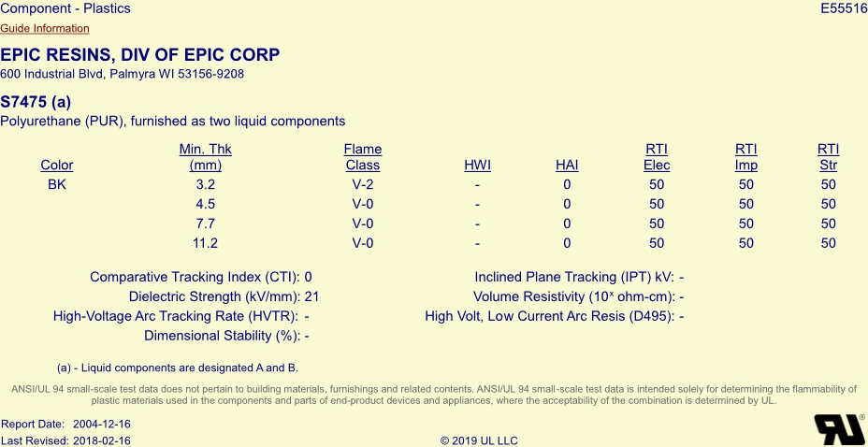This screenshot has height=447, width=868.
Task: Click the RTI Str column header
Action: [x=828, y=157]
